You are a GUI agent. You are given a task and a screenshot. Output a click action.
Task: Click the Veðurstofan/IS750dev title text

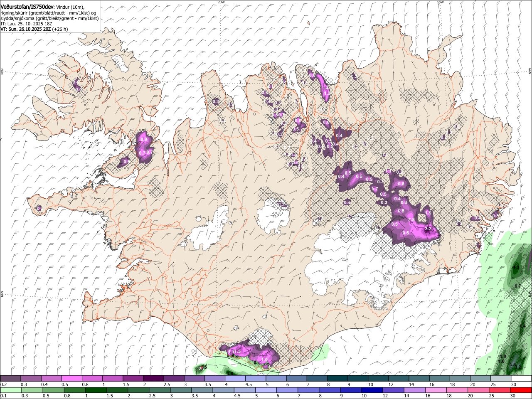click(27, 7)
